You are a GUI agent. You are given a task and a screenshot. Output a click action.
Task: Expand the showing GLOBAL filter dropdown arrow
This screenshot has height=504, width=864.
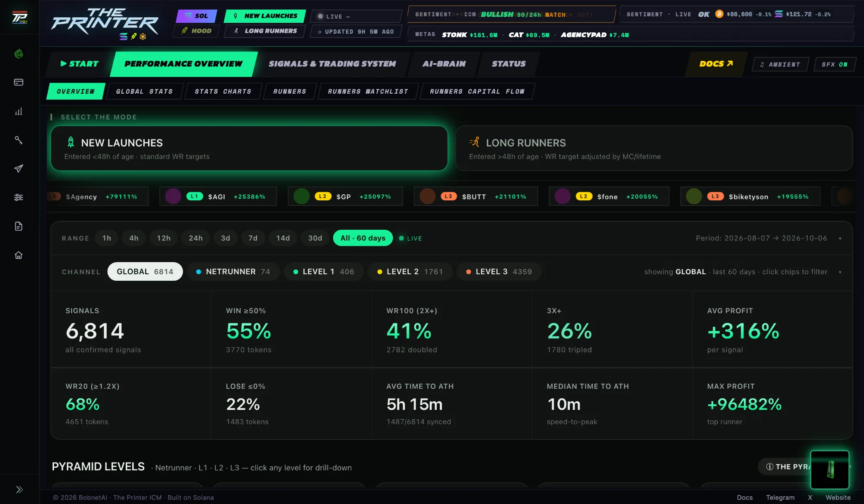840,272
